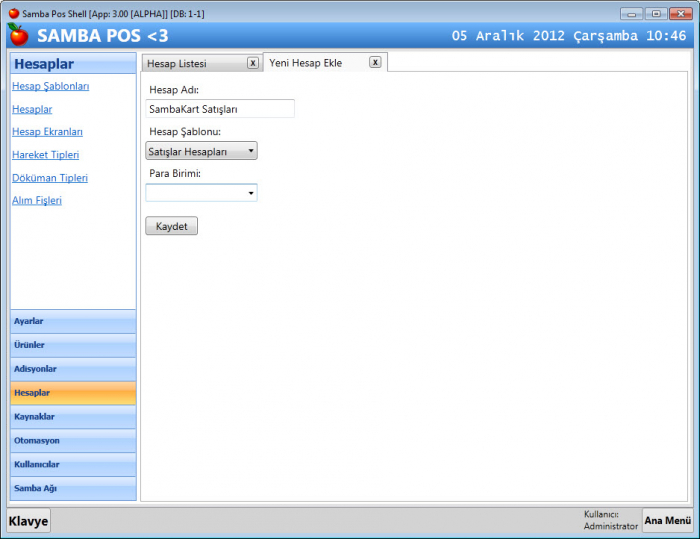Viewport: 700px width, 539px height.
Task: Close the Yeni Hesap Ekle tab
Action: tap(375, 62)
